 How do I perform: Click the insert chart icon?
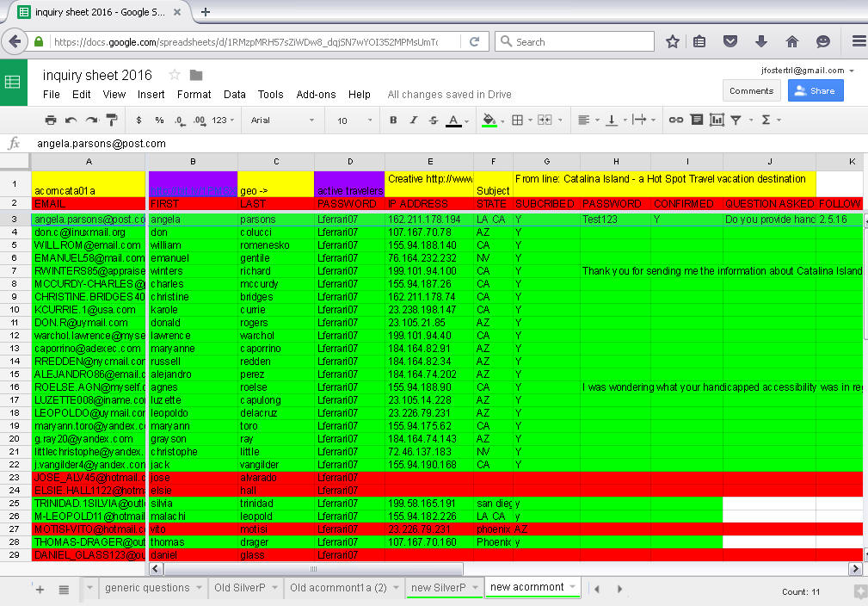tap(717, 121)
